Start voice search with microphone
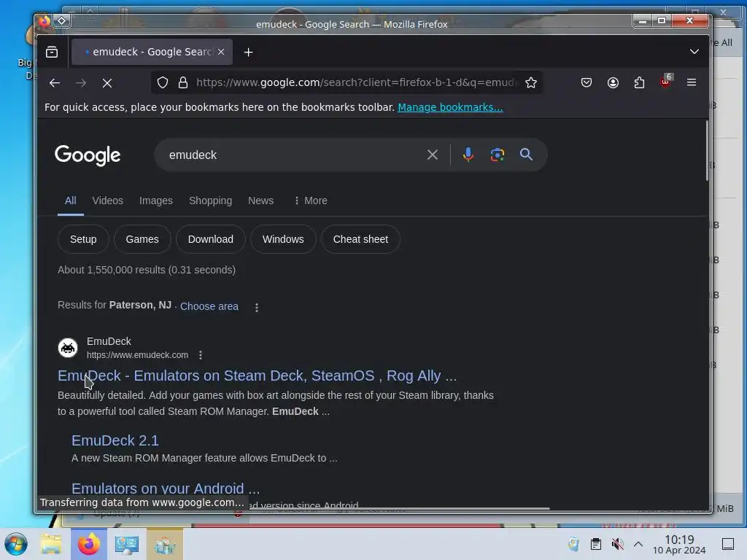The height and width of the screenshot is (560, 747). 468,155
